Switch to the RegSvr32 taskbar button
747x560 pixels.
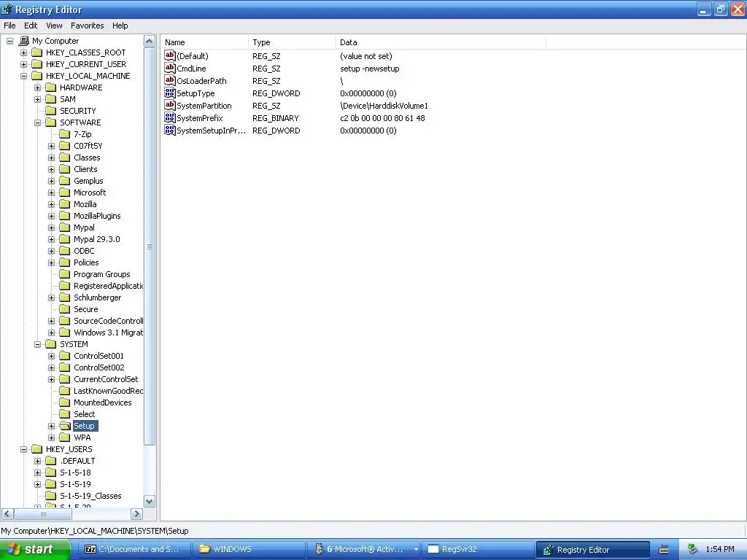pyautogui.click(x=479, y=549)
